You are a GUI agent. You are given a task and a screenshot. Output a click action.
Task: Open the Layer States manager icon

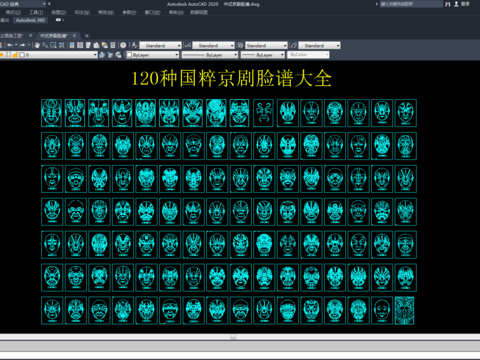point(118,55)
